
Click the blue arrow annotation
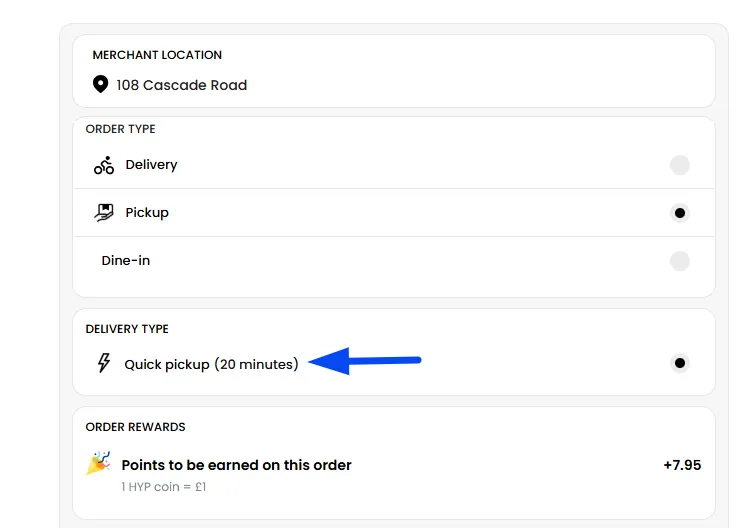point(365,361)
